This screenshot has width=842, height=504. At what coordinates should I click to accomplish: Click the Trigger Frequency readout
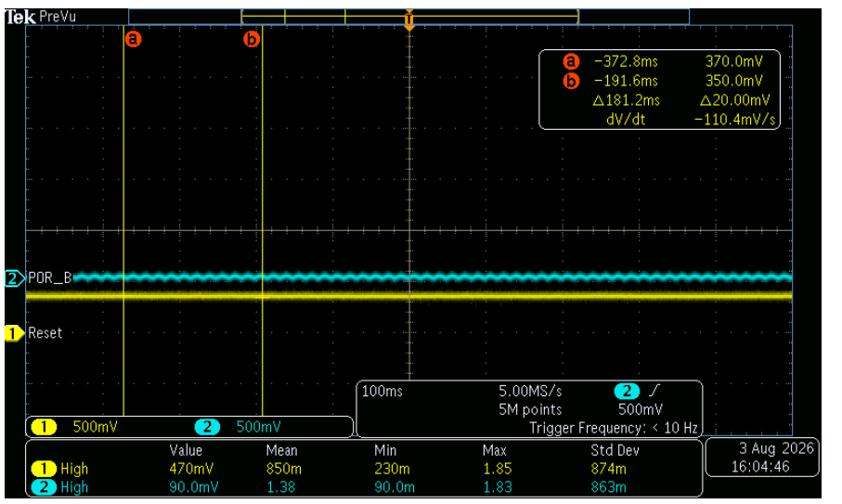coord(614,428)
